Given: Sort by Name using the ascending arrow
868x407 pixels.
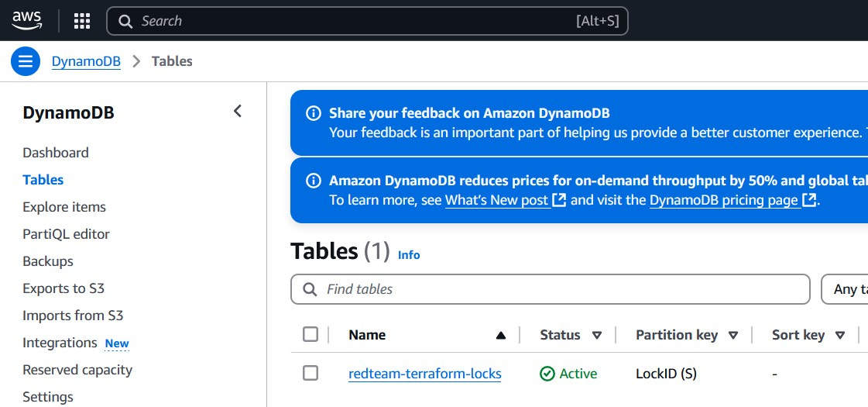Looking at the screenshot, I should (500, 335).
